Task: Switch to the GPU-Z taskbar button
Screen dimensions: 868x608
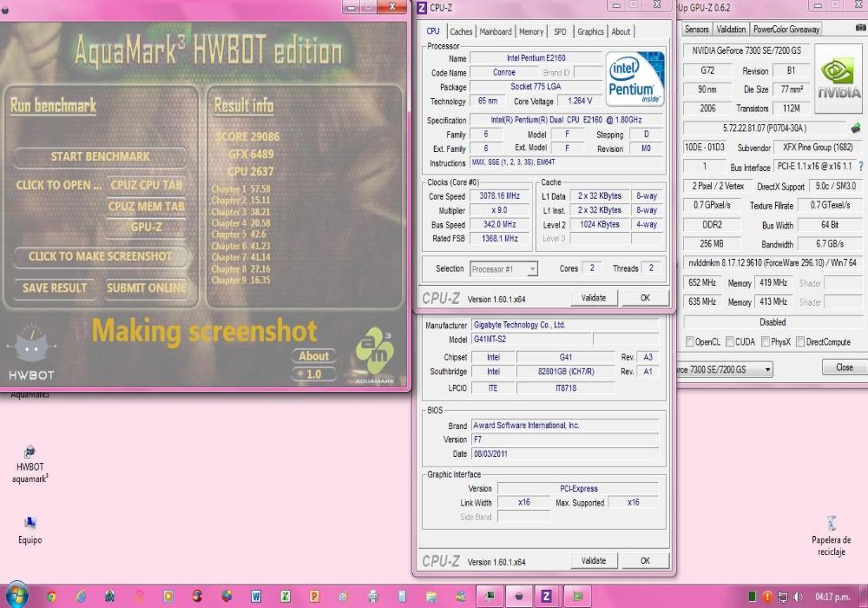Action: 577,596
